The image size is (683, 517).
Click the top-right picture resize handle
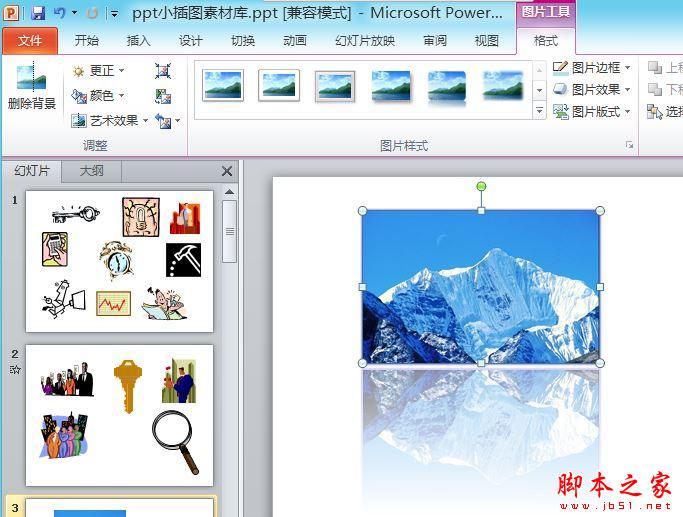[600, 211]
